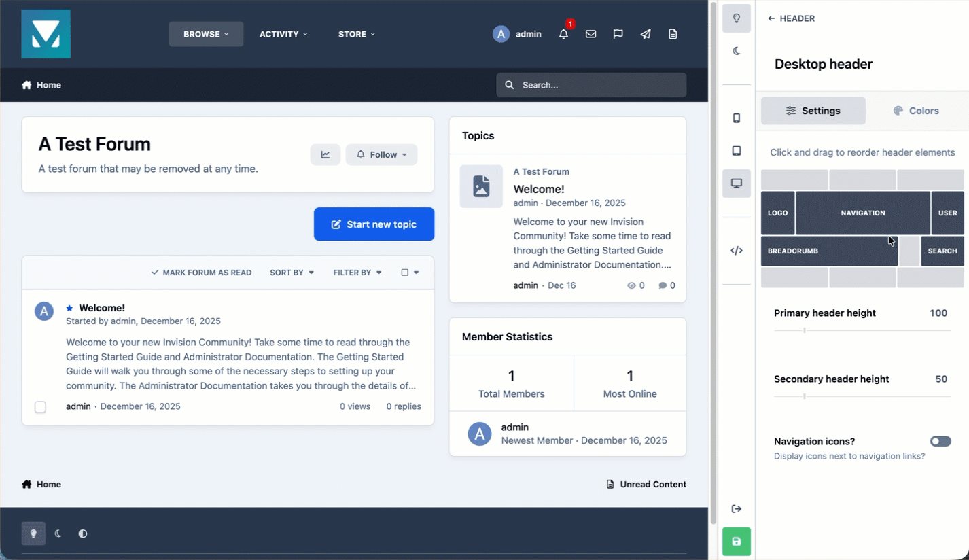
Task: Open the ACTIVITY dropdown menu
Action: (x=283, y=34)
